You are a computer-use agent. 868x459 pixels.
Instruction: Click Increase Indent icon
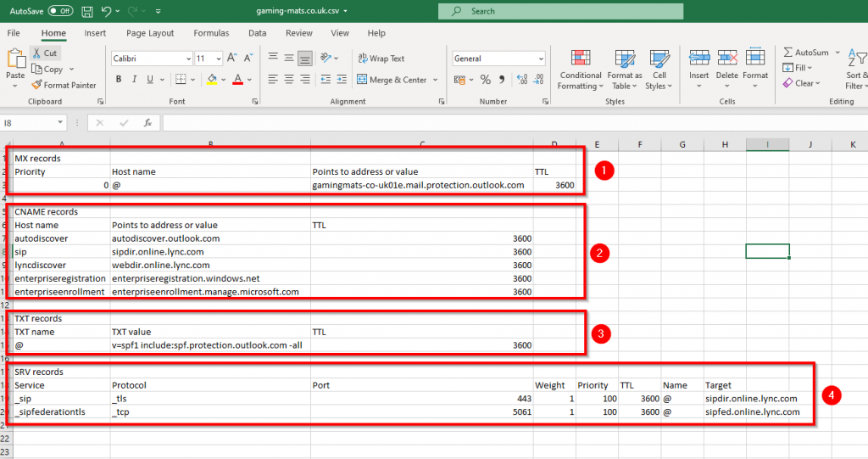point(342,79)
